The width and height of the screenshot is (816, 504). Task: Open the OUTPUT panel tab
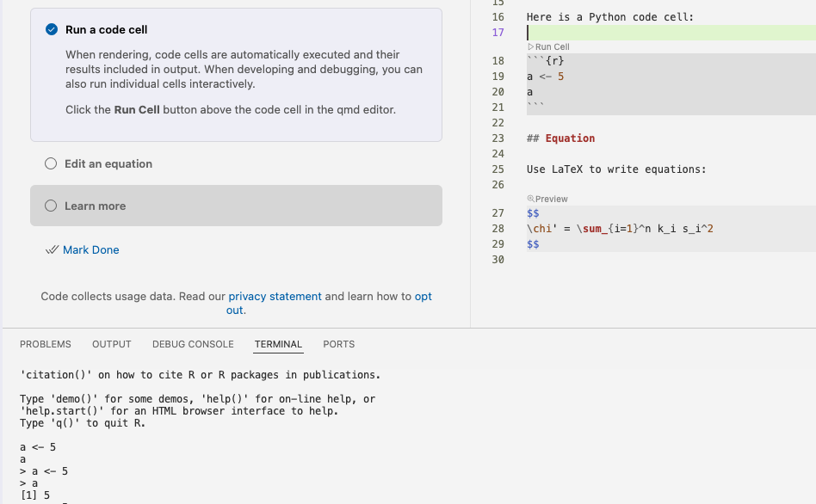(112, 344)
